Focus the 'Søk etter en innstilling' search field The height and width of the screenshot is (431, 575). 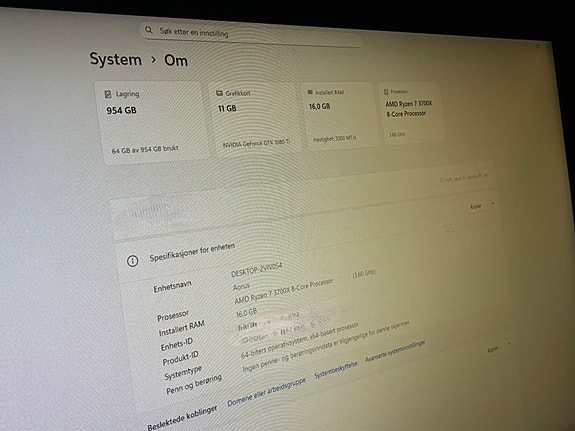click(x=250, y=34)
